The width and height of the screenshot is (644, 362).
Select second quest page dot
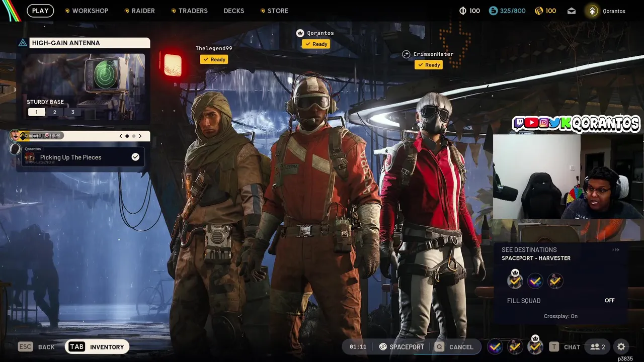click(133, 136)
